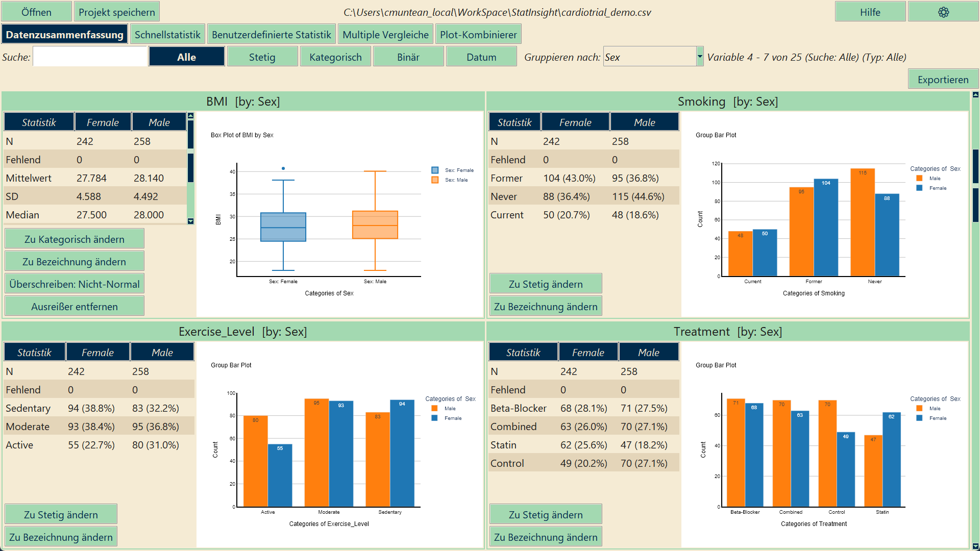Click the Smoking [by: Sex] panel title

click(728, 101)
